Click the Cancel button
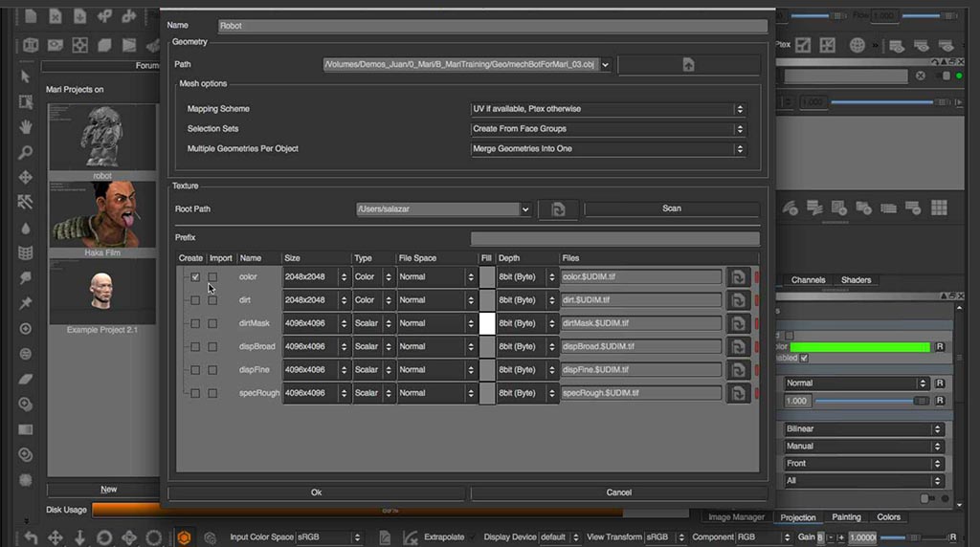The height and width of the screenshot is (547, 980). (x=619, y=492)
